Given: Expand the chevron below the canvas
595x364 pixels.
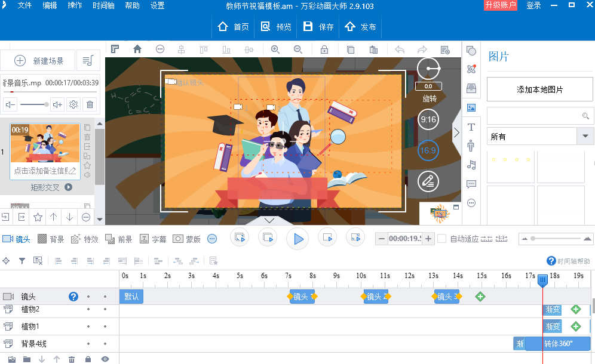Looking at the screenshot, I should coord(269,220).
